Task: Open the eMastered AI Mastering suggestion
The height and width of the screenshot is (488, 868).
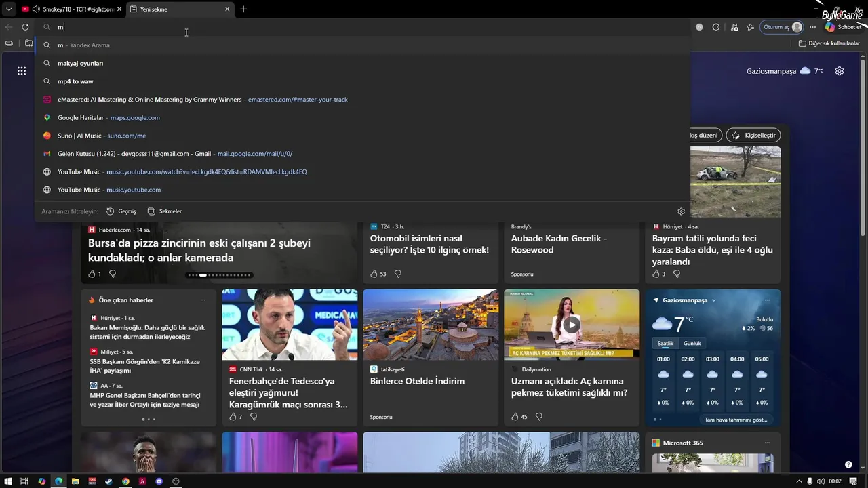Action: click(363, 100)
